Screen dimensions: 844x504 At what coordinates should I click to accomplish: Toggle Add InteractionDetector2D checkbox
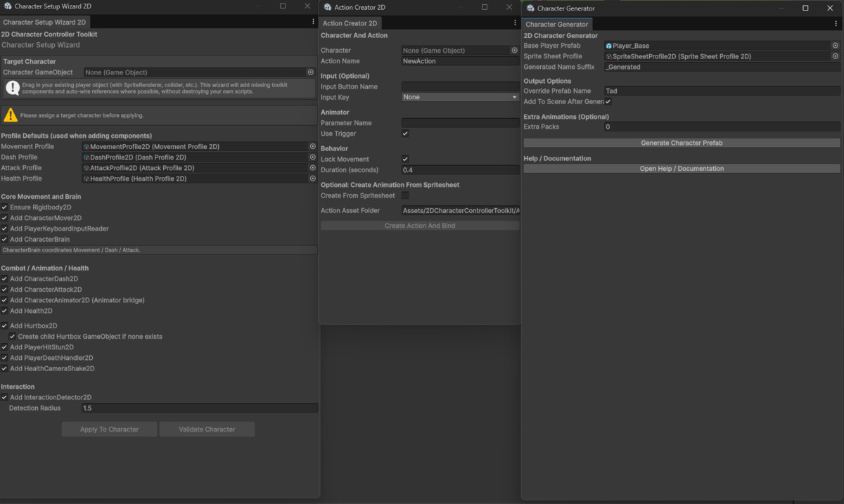pyautogui.click(x=4, y=397)
